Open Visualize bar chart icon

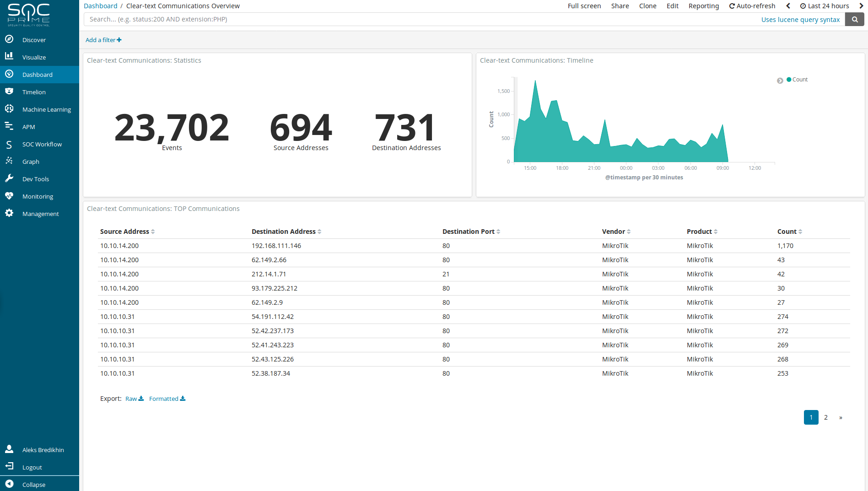click(x=9, y=56)
